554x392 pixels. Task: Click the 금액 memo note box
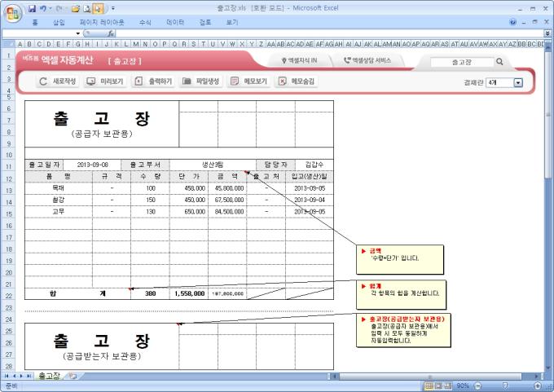coord(399,259)
